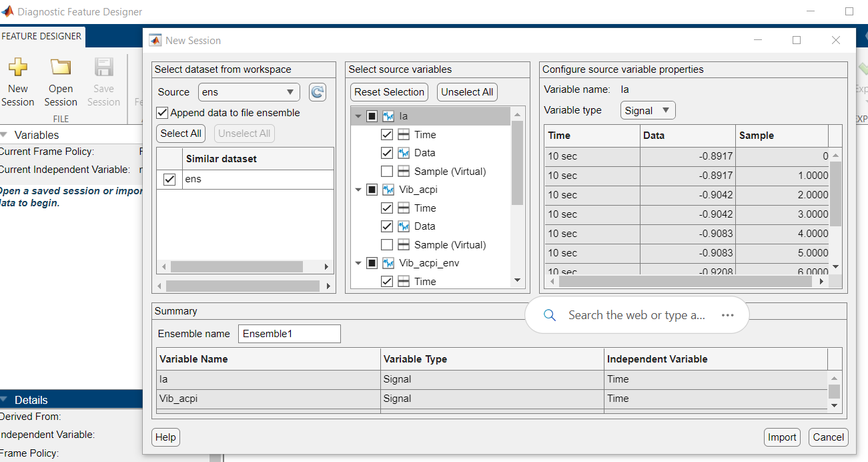This screenshot has width=868, height=462.
Task: Click the -0.9042 cell with sample 2.0000
Action: (688, 195)
